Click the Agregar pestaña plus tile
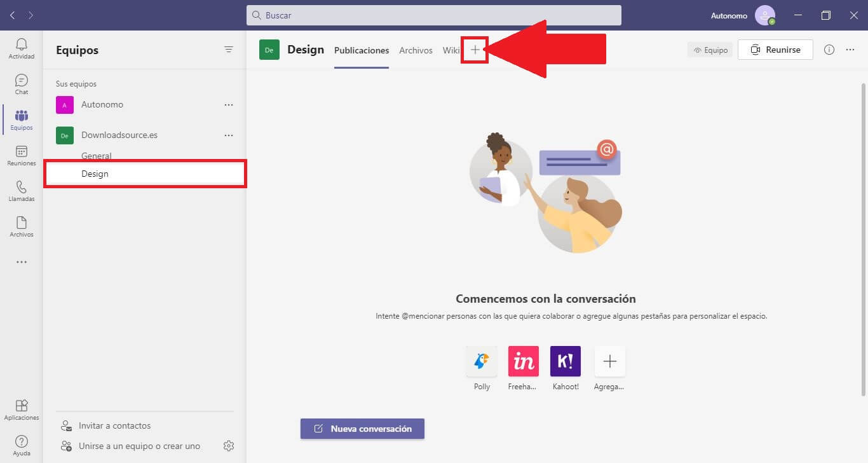This screenshot has height=463, width=868. [609, 362]
